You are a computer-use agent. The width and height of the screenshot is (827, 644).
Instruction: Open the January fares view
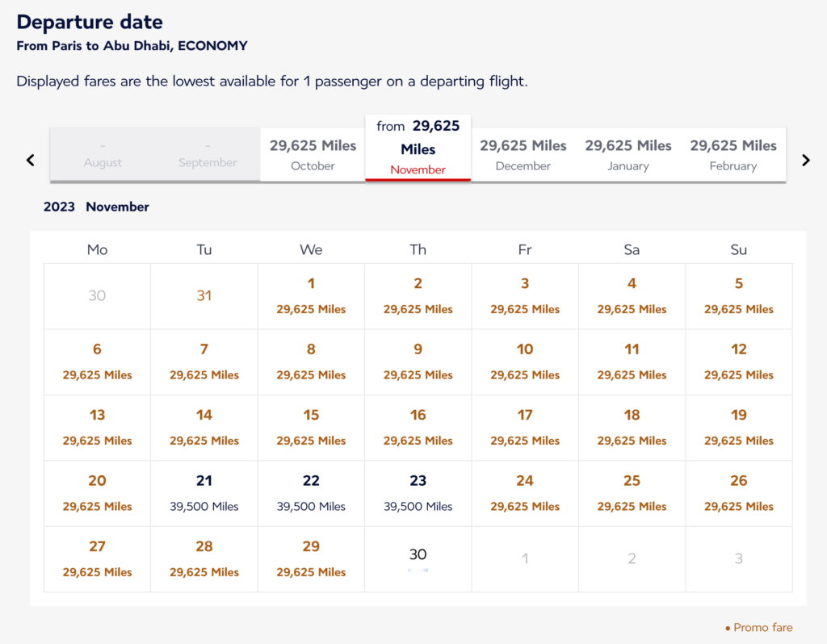pos(628,154)
